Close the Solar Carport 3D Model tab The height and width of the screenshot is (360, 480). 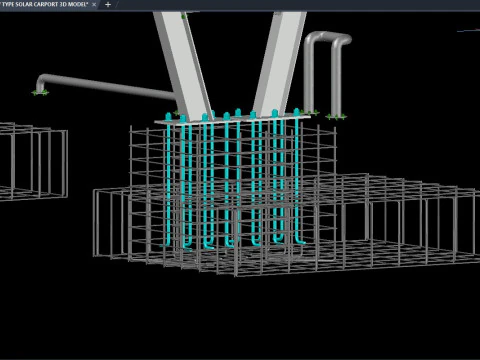coord(94,5)
